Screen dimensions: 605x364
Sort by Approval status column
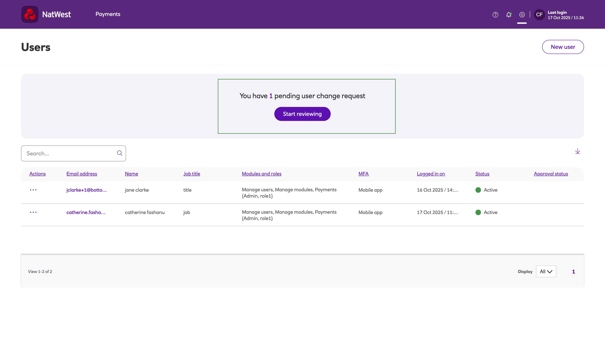coord(551,174)
